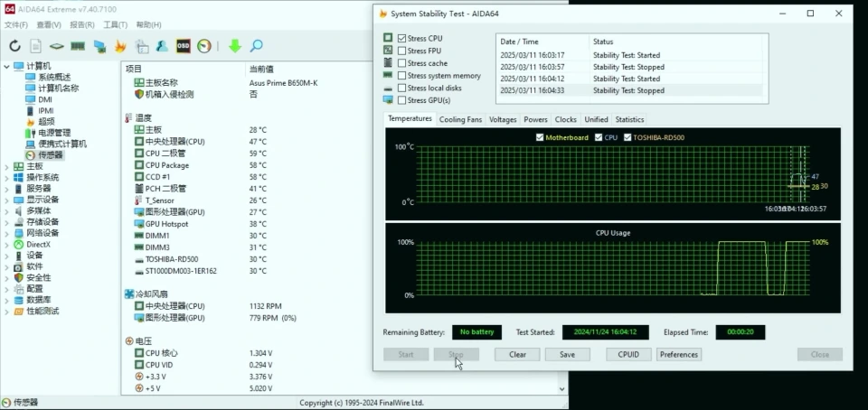This screenshot has height=410, width=868.
Task: Toggle the Stress GPU(s) checkbox
Action: coord(402,100)
